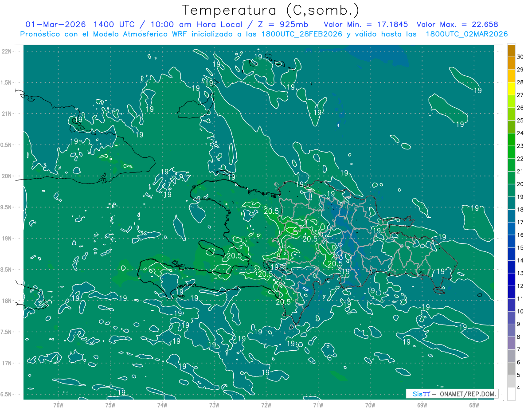Click the legend label 25
The height and width of the screenshot is (411, 532).
click(520, 121)
